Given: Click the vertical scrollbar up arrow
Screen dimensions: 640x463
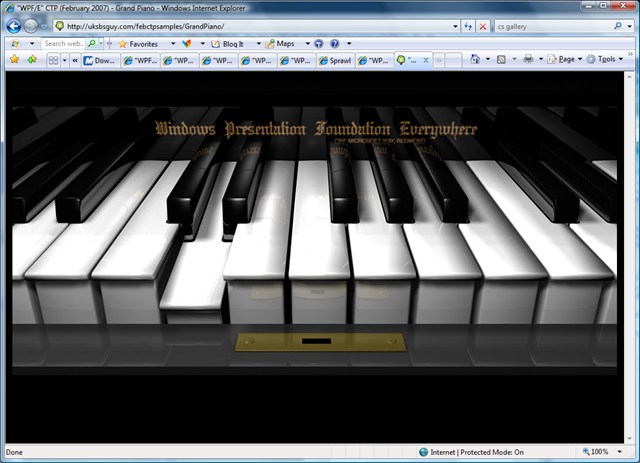Looking at the screenshot, I should click(629, 76).
